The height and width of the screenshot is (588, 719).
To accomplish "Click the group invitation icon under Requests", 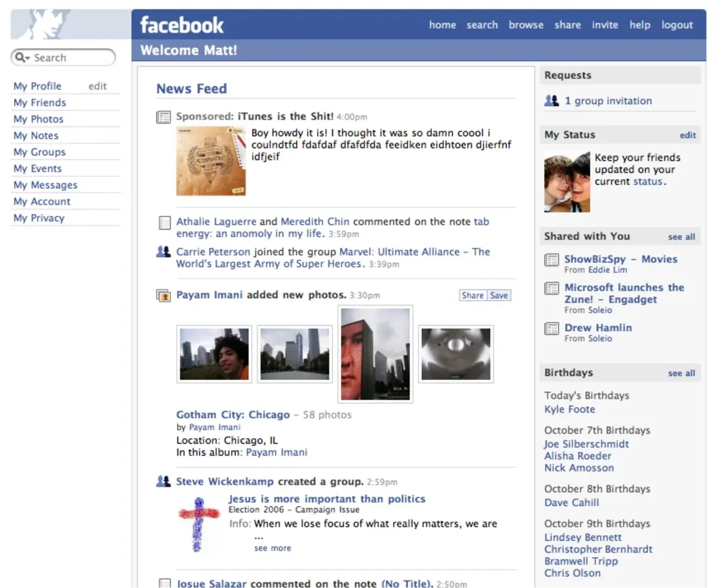I will point(551,101).
